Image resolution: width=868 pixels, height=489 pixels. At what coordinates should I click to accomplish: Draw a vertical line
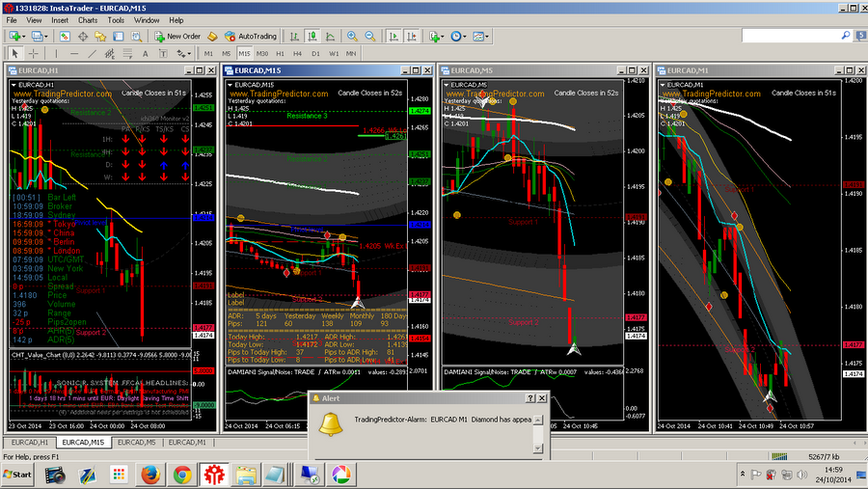tap(56, 53)
